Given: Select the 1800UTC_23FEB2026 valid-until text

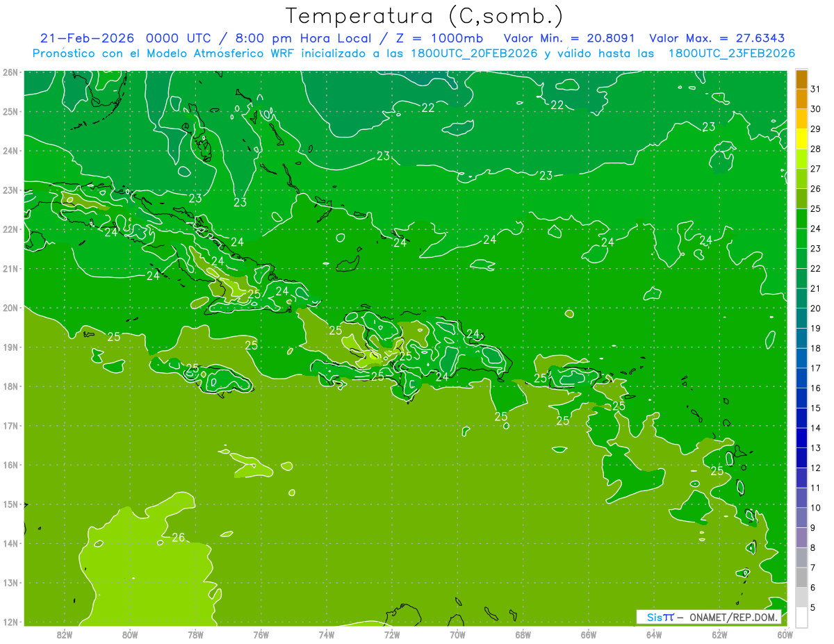Looking at the screenshot, I should coord(732,53).
